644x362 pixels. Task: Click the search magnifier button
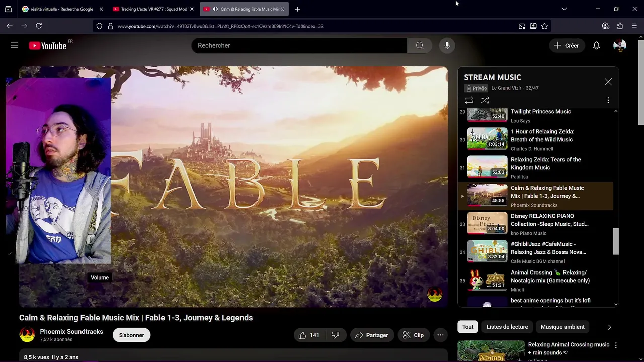click(420, 45)
